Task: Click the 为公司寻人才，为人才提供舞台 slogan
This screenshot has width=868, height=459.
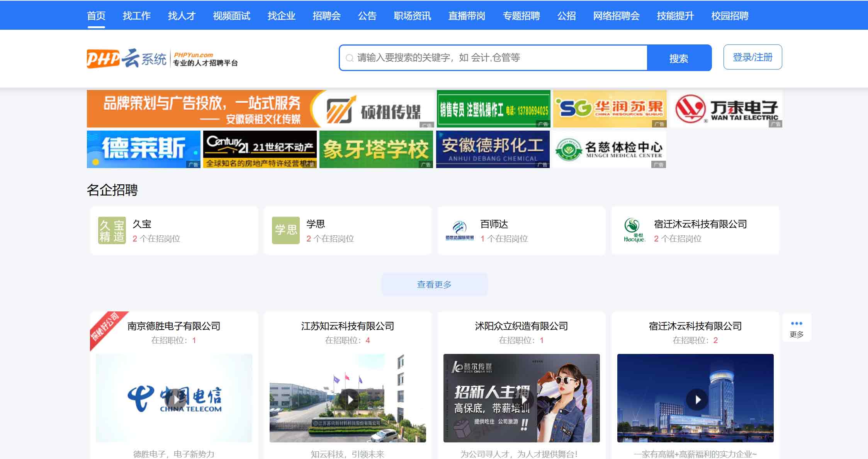Action: (x=519, y=454)
